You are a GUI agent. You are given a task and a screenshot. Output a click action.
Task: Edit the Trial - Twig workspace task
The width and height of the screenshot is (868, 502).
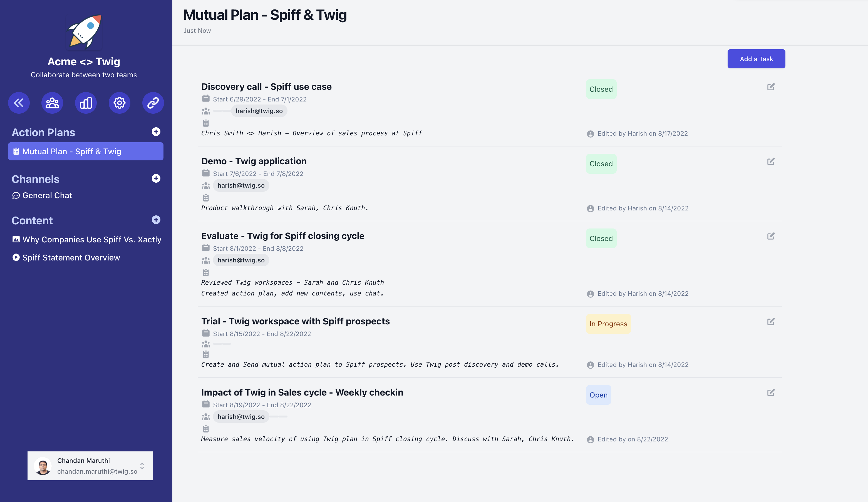(x=771, y=322)
